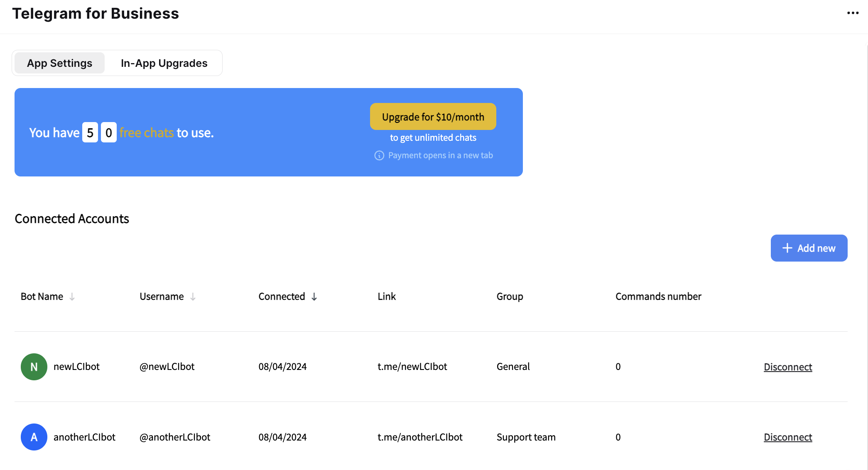
Task: Click the free chats highlighted text
Action: pyautogui.click(x=146, y=133)
